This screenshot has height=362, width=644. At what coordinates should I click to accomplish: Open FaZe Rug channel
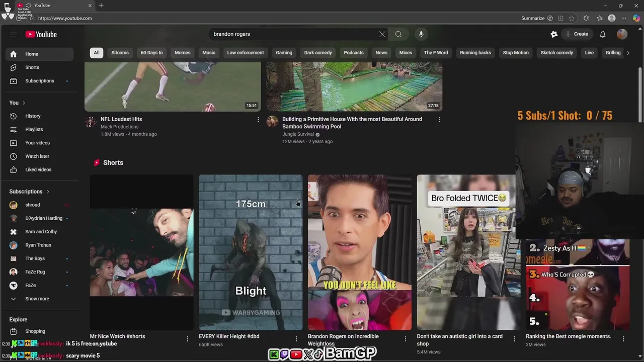click(x=40, y=272)
